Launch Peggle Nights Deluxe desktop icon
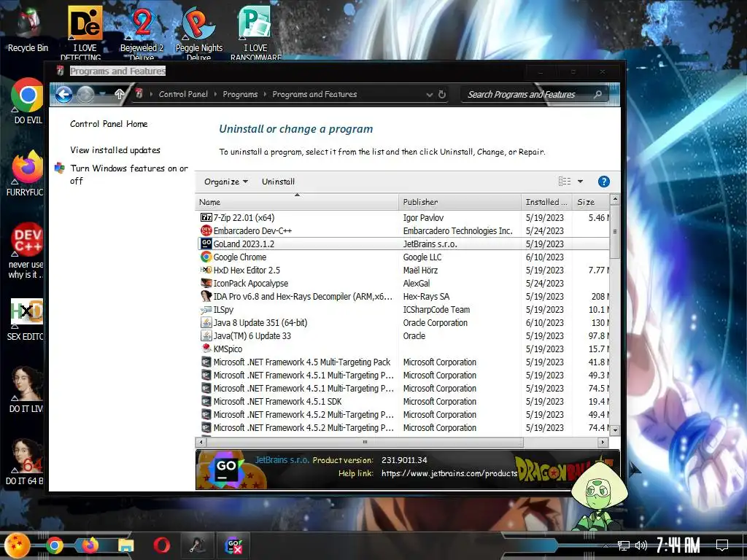This screenshot has height=560, width=747. coord(198,32)
